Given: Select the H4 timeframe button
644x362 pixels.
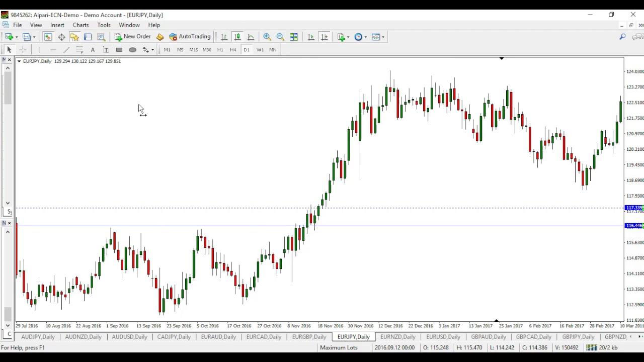Looking at the screenshot, I should click(233, 50).
